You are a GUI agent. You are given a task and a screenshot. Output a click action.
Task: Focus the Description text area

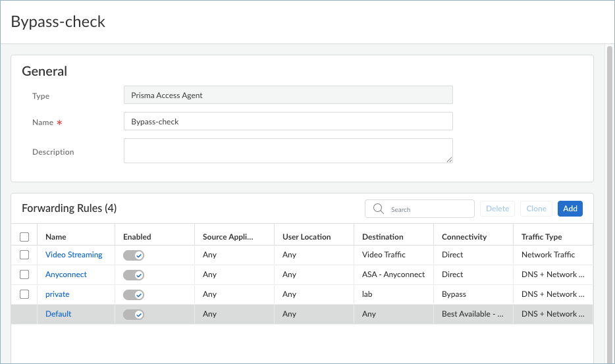pos(288,151)
